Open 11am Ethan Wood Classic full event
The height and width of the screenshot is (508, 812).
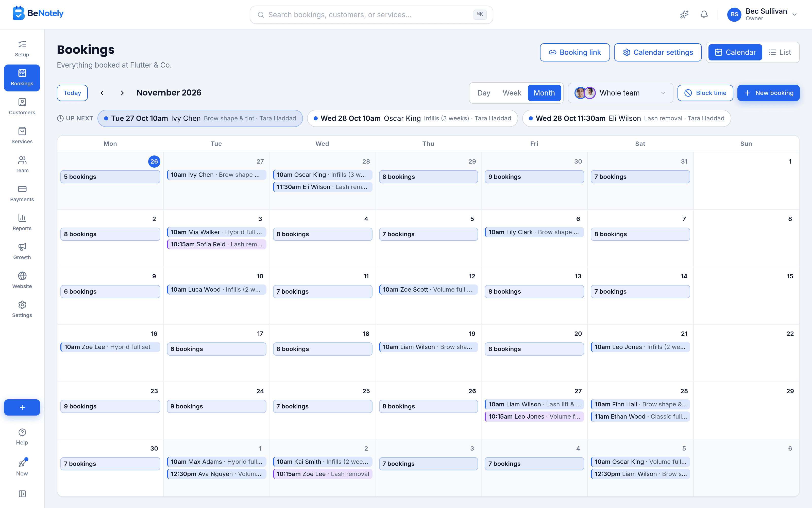(640, 417)
